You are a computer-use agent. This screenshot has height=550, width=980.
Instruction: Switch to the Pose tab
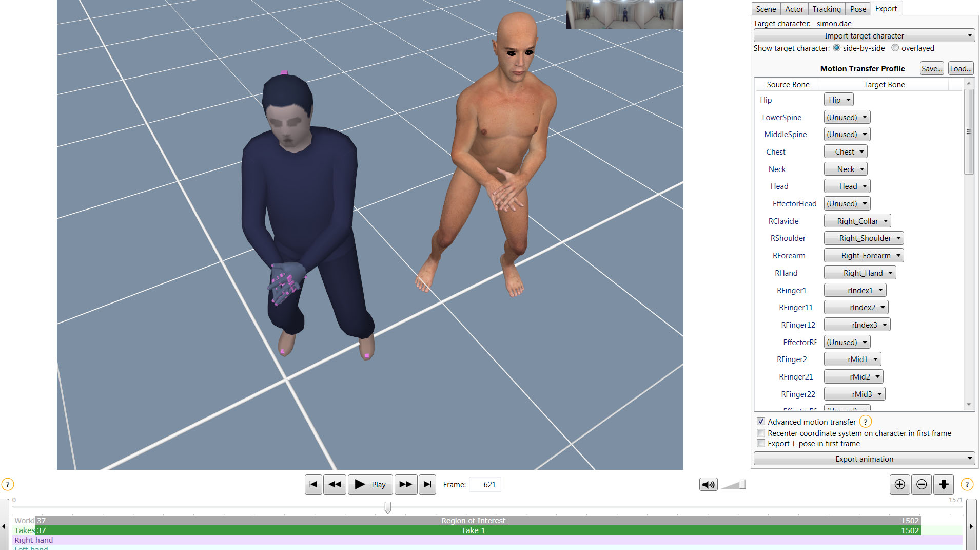tap(857, 9)
